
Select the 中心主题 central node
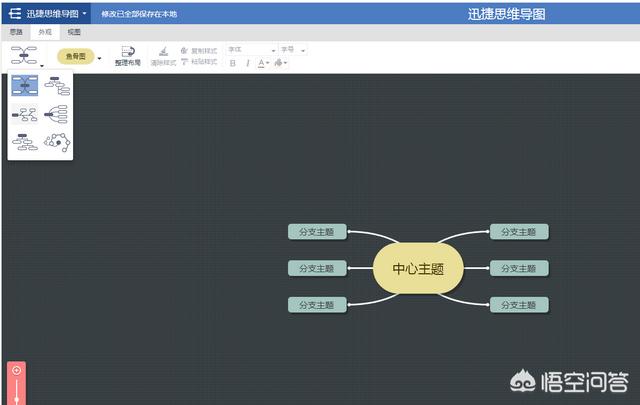point(418,269)
